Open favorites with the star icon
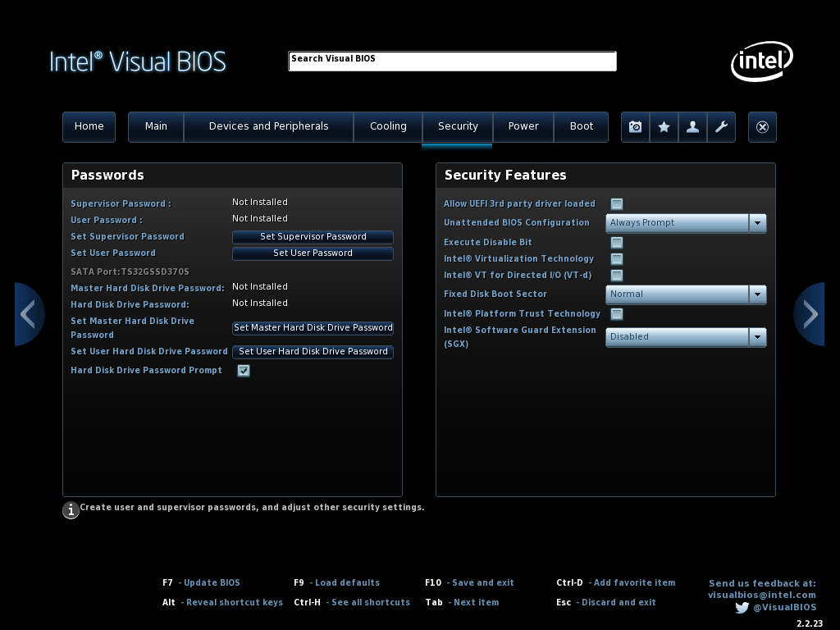 click(x=664, y=127)
